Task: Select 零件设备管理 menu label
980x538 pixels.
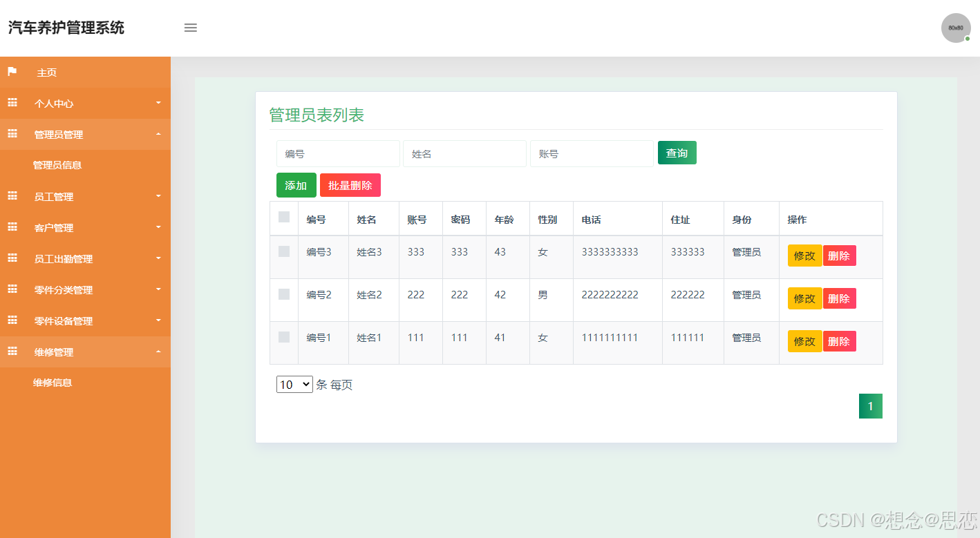Action: (x=64, y=321)
